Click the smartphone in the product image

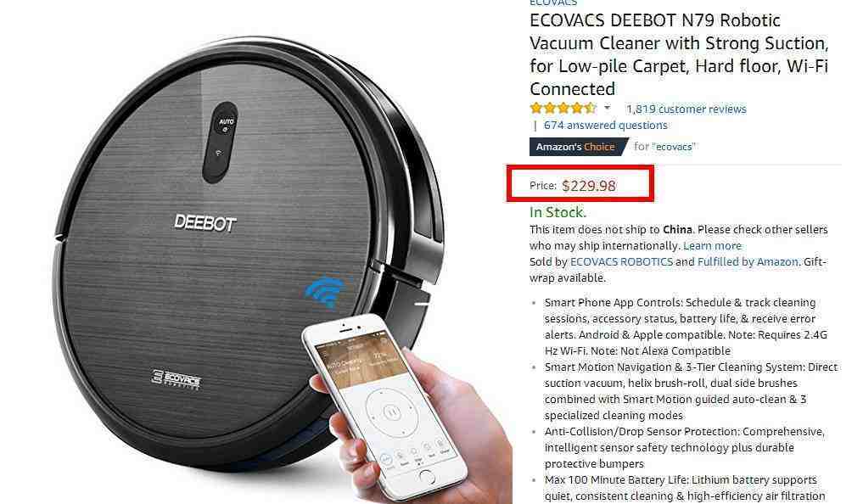tap(385, 407)
